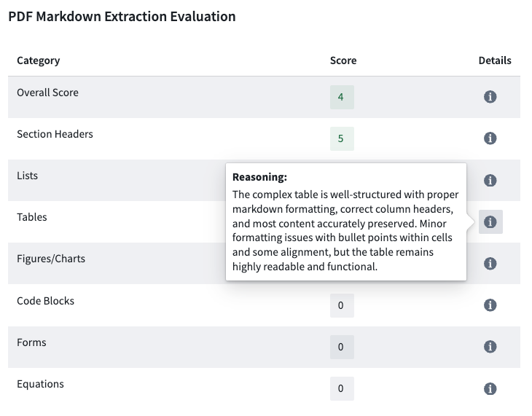
Task: Select the Equations score badge
Action: pyautogui.click(x=341, y=388)
